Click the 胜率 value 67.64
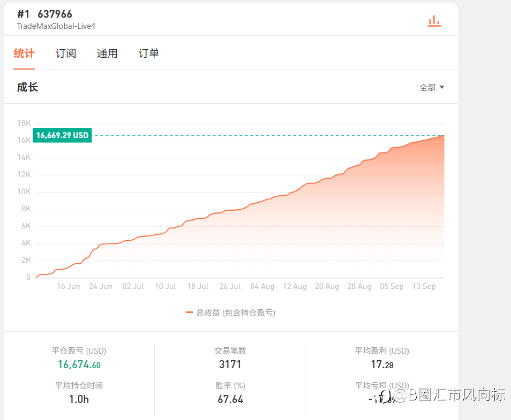Image resolution: width=511 pixels, height=420 pixels. tap(230, 399)
